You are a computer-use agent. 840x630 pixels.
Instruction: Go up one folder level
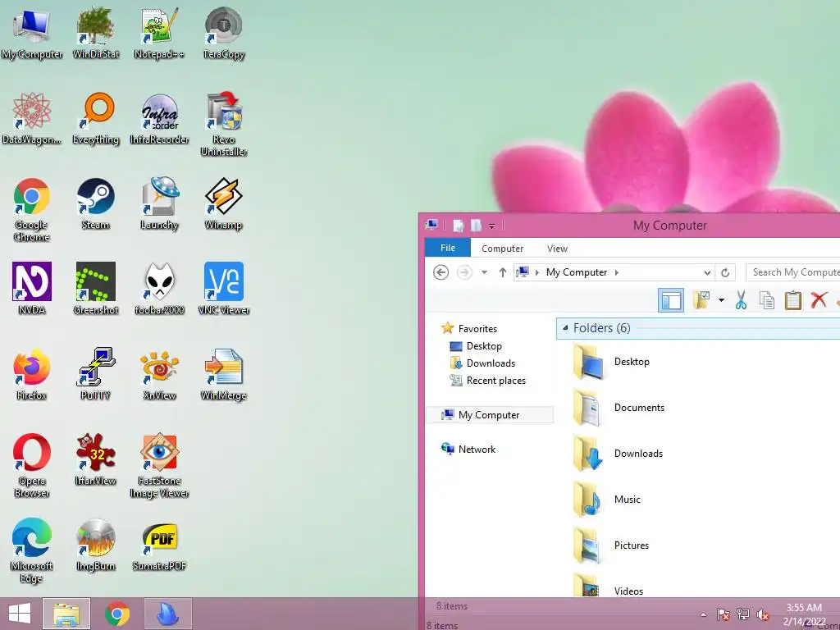point(503,272)
